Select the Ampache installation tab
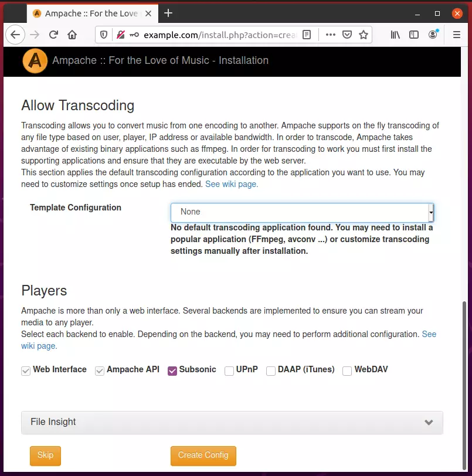The width and height of the screenshot is (472, 476). pos(92,13)
